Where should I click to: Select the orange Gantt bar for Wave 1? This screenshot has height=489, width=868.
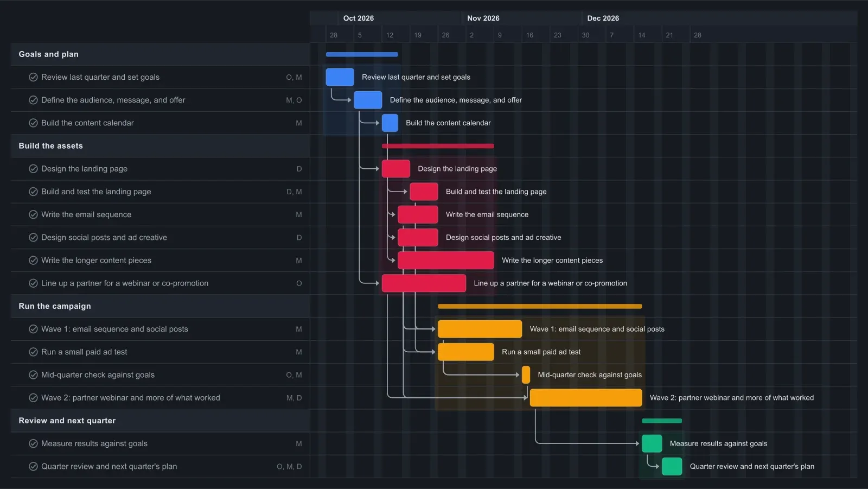[x=480, y=329]
